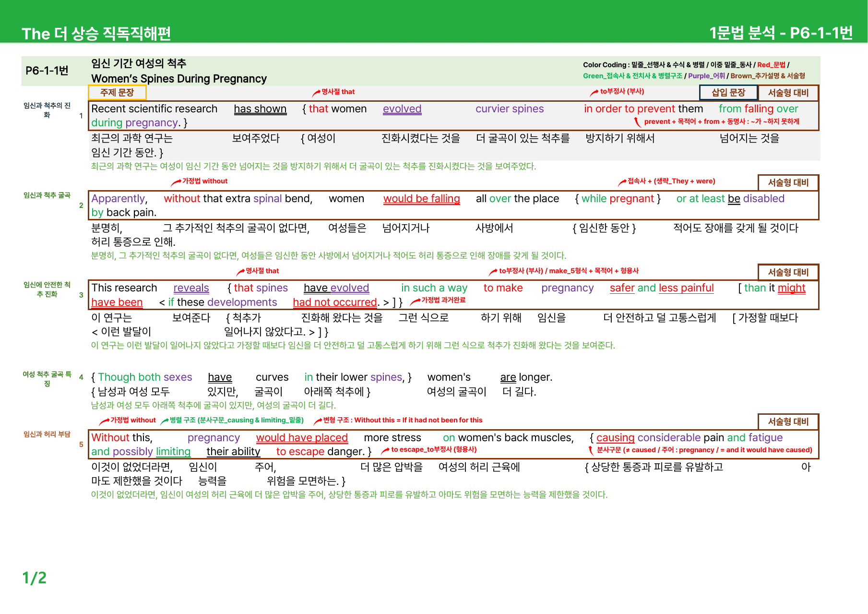Click the red 'would have placed' phrase
This screenshot has width=868, height=614.
click(x=302, y=438)
